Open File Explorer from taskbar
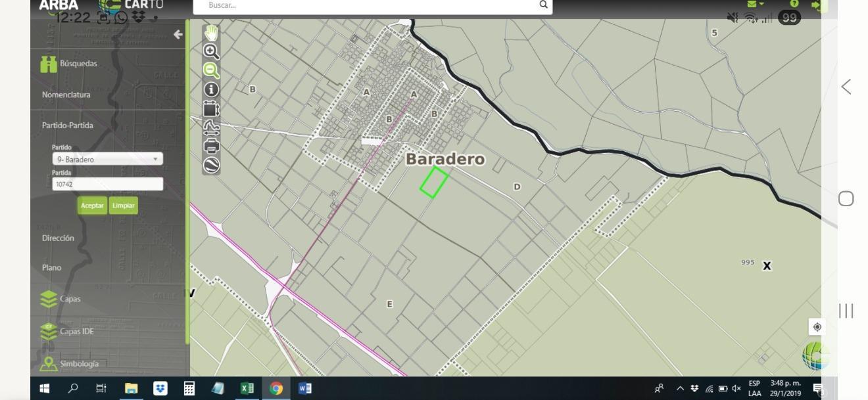868x400 pixels. pyautogui.click(x=131, y=388)
